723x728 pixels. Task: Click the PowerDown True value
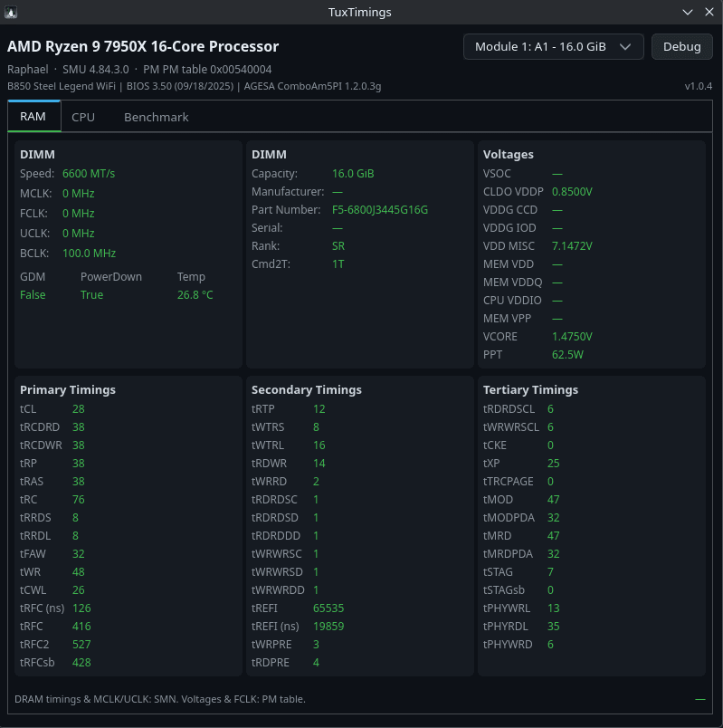[91, 294]
